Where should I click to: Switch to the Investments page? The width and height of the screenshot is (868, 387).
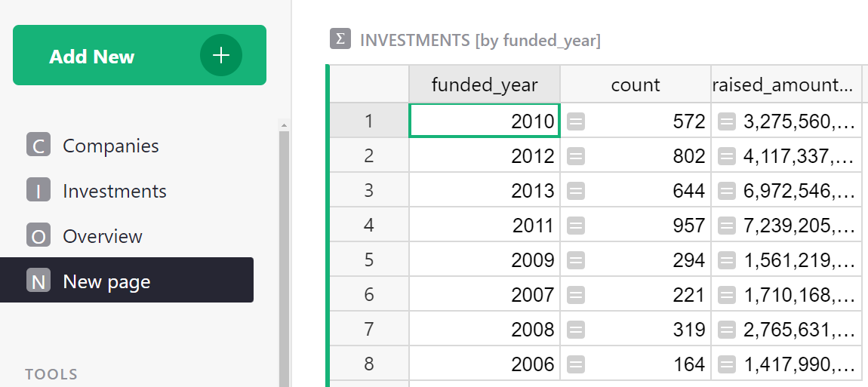115,191
